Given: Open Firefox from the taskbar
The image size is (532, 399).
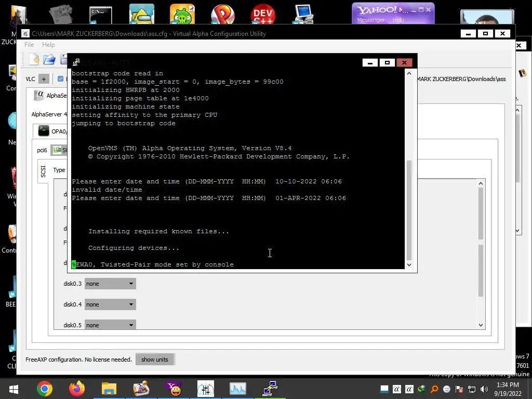Looking at the screenshot, I should tap(77, 389).
